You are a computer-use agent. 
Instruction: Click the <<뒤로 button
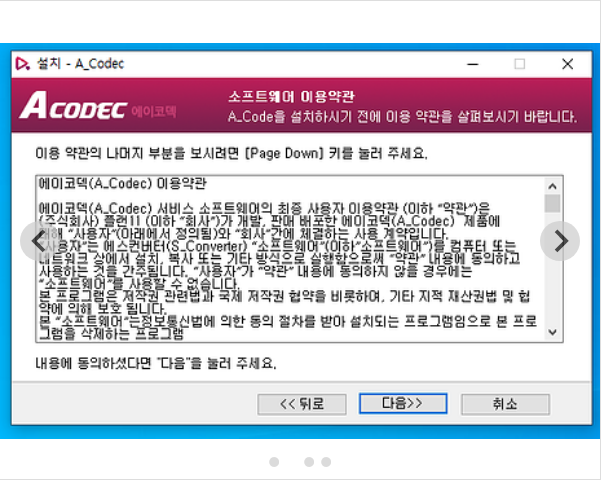302,404
